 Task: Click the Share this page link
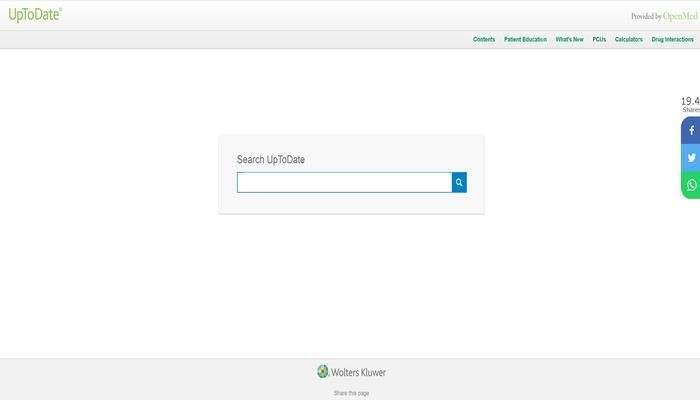click(351, 393)
